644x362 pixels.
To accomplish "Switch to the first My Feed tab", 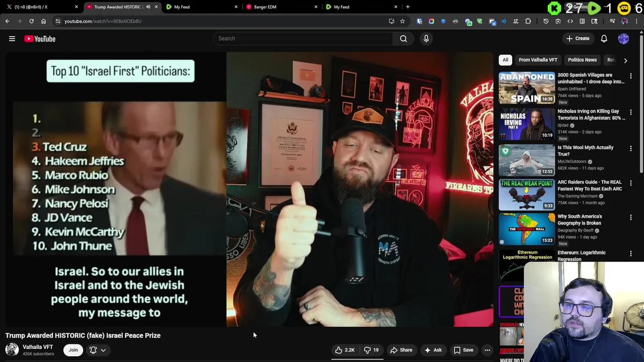I will point(201,7).
